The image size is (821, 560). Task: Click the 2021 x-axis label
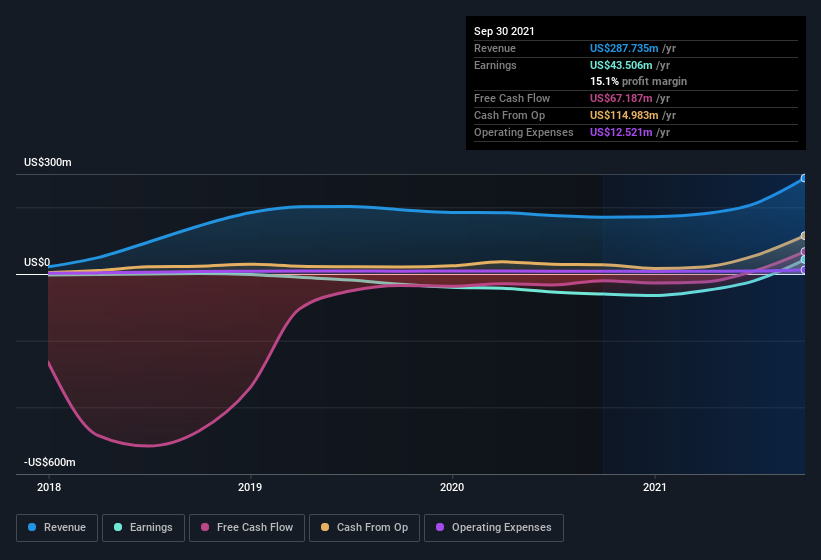[654, 487]
